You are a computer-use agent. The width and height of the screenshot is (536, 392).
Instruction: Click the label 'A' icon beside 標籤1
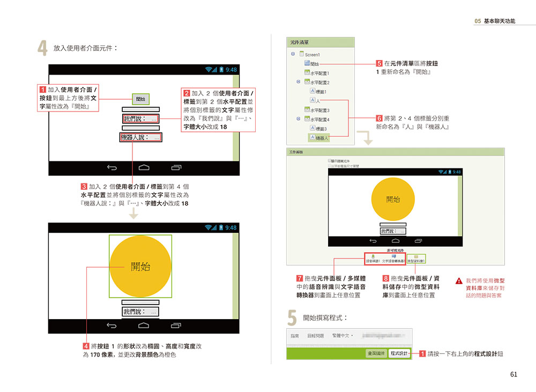pos(312,91)
